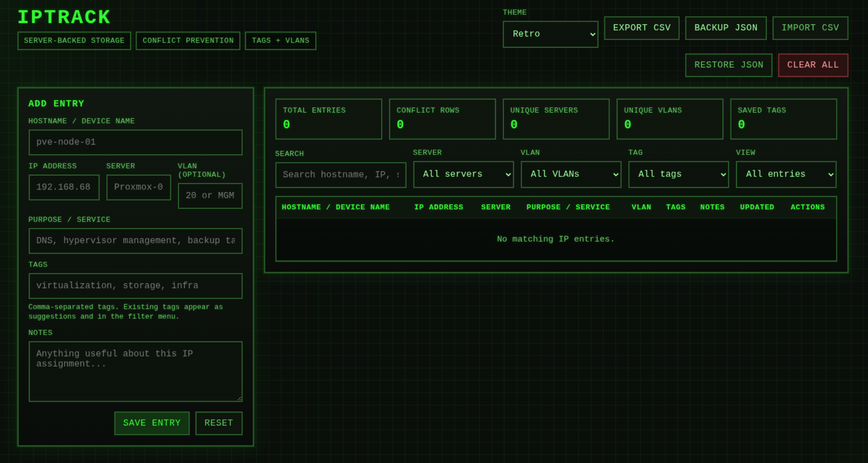This screenshot has width=868, height=463.
Task: Click the IPTRACK title logo
Action: click(64, 18)
